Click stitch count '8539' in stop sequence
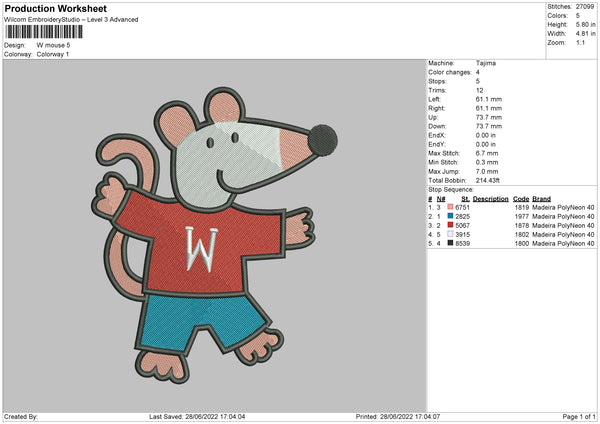Screen dimensions: 600x424 click(x=462, y=243)
